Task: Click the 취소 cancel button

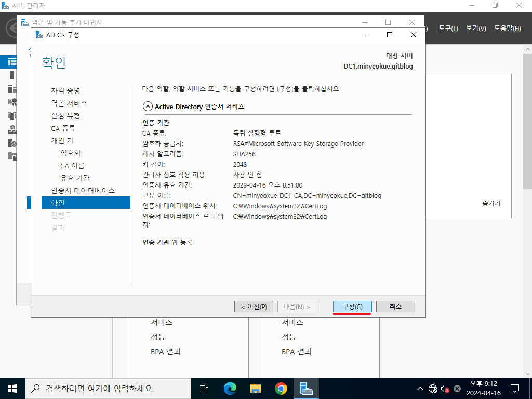Action: pyautogui.click(x=395, y=307)
